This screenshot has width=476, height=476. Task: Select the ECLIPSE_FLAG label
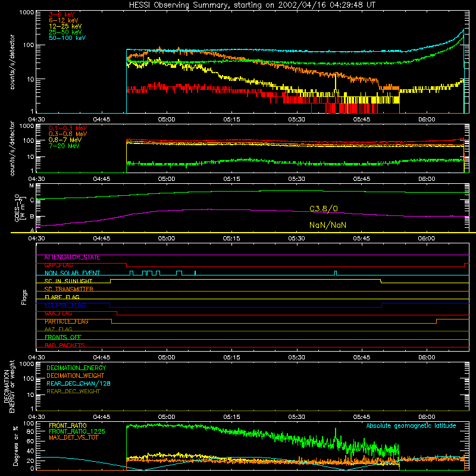[65, 305]
